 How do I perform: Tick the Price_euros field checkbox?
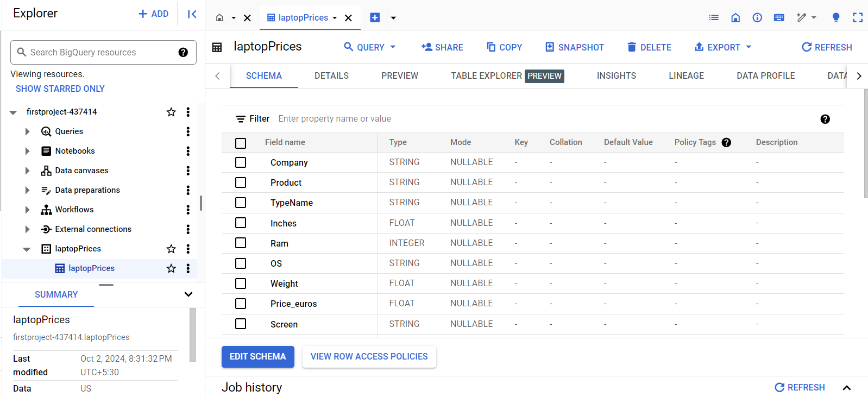click(x=241, y=304)
